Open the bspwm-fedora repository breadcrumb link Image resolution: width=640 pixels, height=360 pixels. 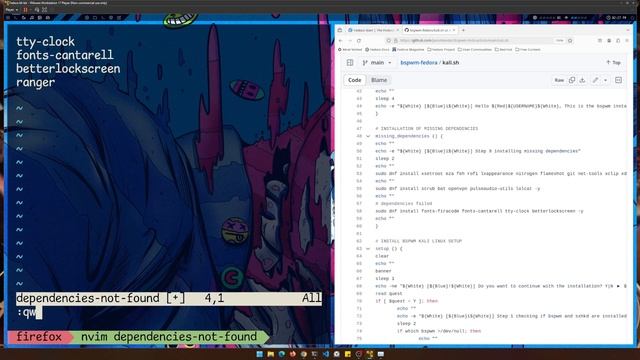pyautogui.click(x=419, y=62)
